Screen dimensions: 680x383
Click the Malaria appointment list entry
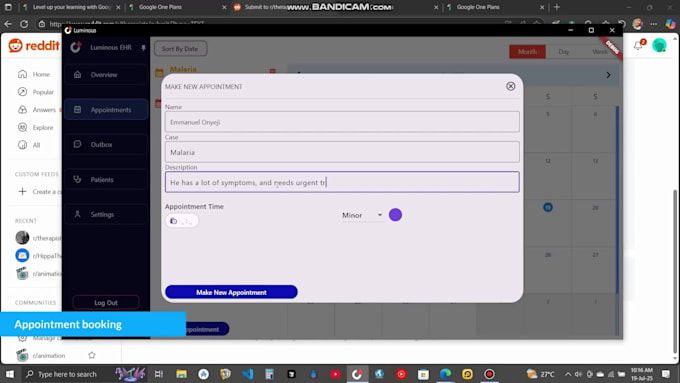pyautogui.click(x=183, y=69)
